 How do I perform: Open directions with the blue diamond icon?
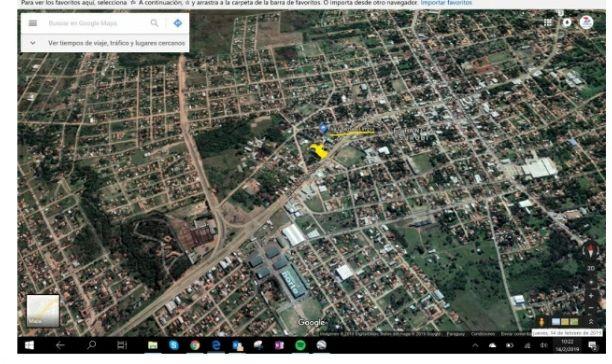pyautogui.click(x=178, y=23)
